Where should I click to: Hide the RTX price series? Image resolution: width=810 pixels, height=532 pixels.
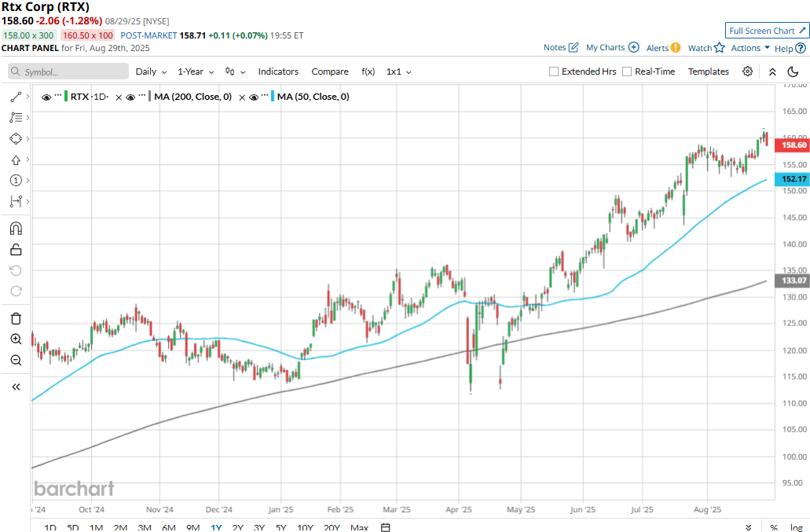click(46, 97)
